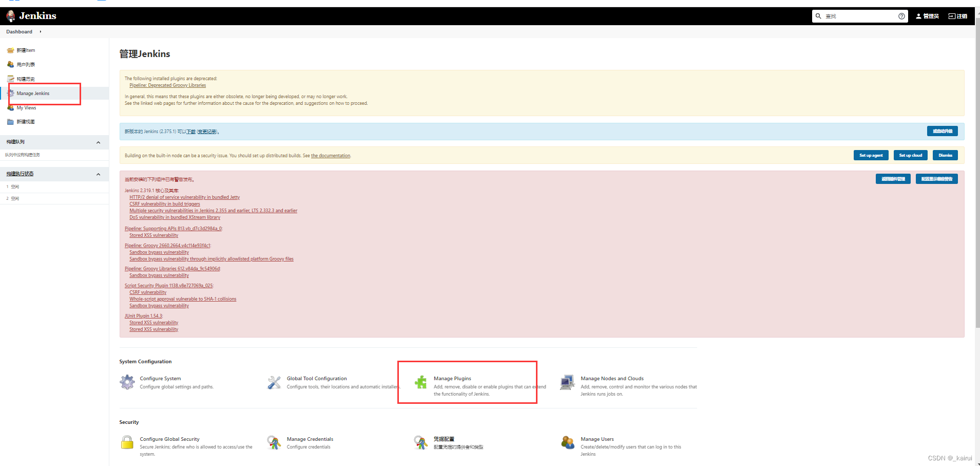Click the Manage Nodes and Clouds title
This screenshot has height=466, width=980.
pos(612,379)
